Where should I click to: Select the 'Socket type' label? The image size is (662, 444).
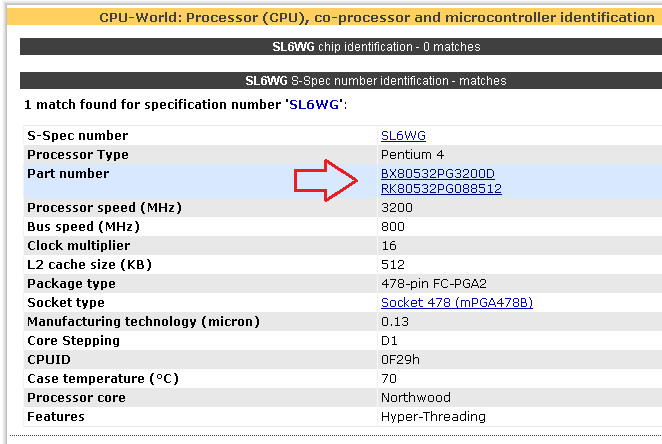click(66, 302)
